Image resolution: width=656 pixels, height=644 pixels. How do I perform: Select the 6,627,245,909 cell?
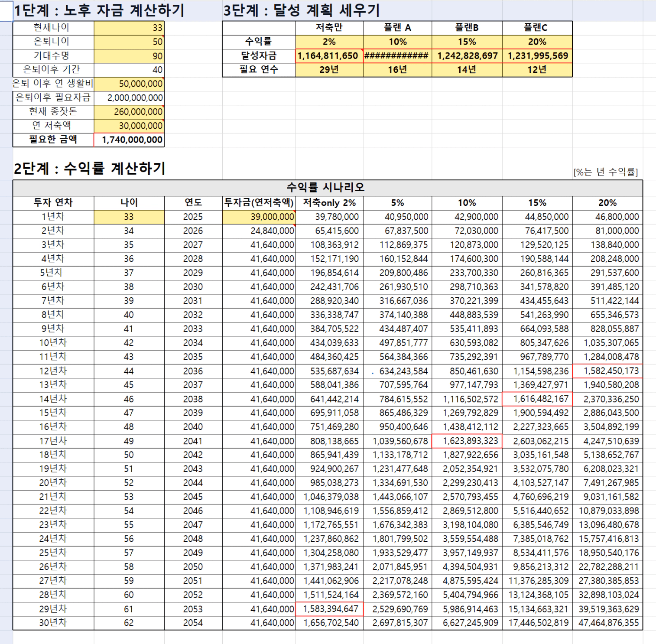click(467, 623)
